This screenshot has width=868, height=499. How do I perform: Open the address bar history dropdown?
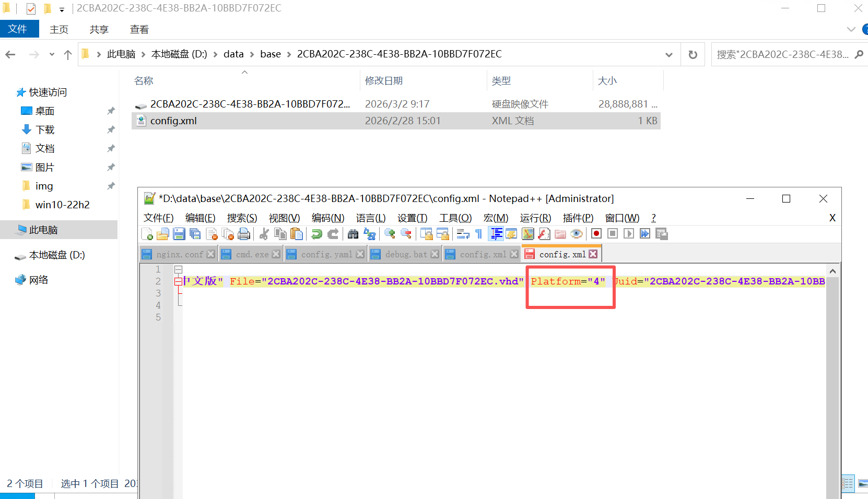tap(669, 55)
